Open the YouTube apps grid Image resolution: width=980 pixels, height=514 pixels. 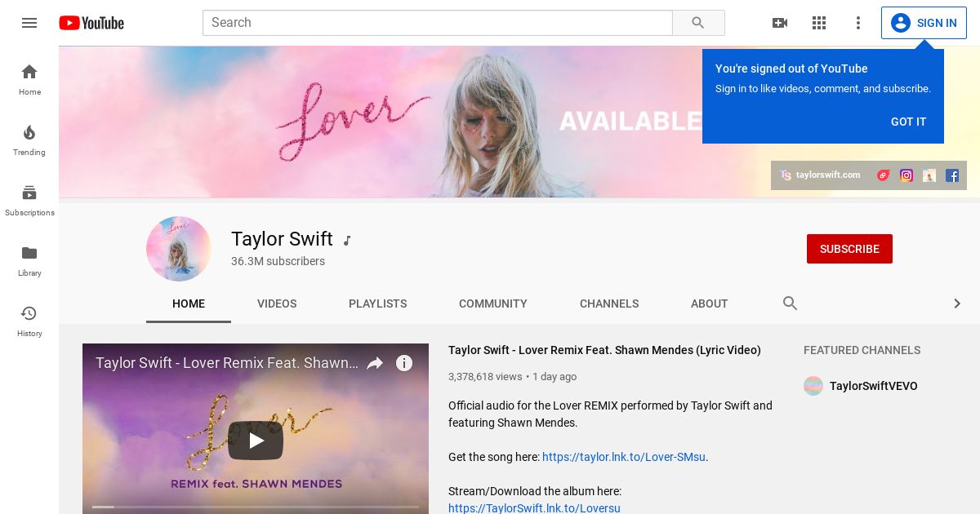click(819, 23)
